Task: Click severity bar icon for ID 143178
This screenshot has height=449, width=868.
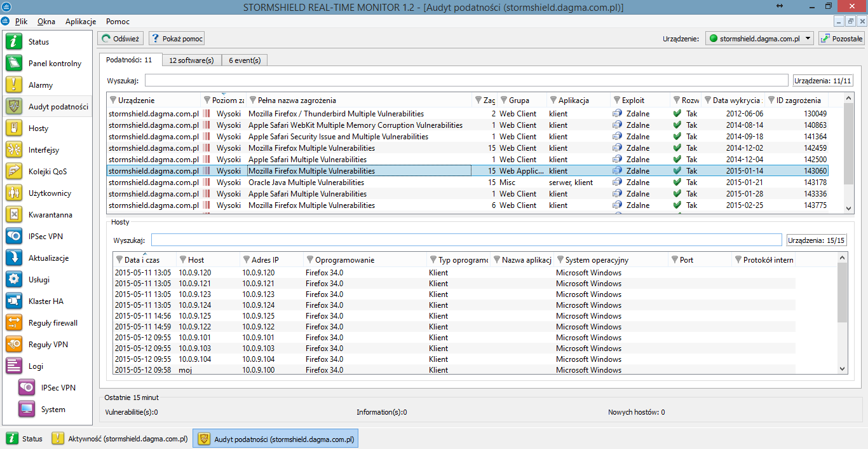Action: pyautogui.click(x=206, y=183)
